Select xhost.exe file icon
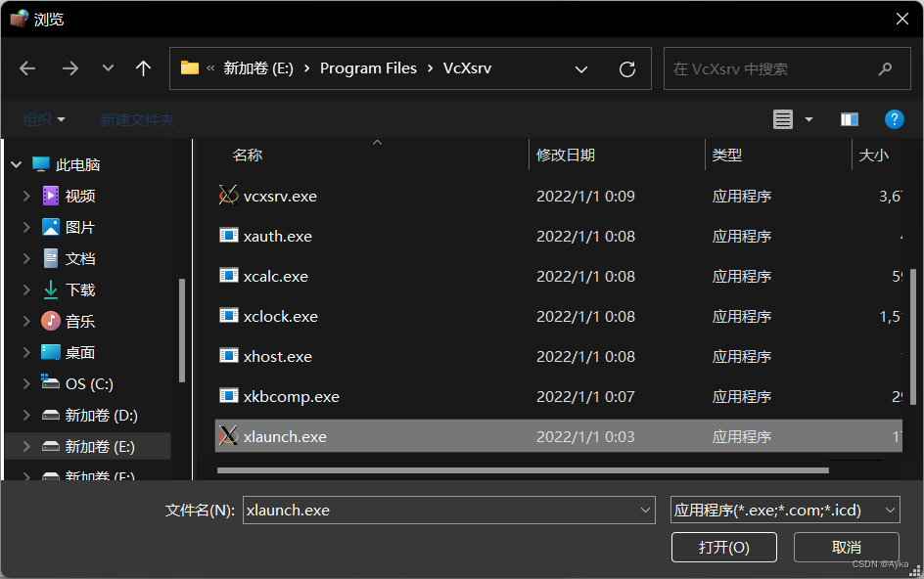This screenshot has width=924, height=579. (x=229, y=356)
